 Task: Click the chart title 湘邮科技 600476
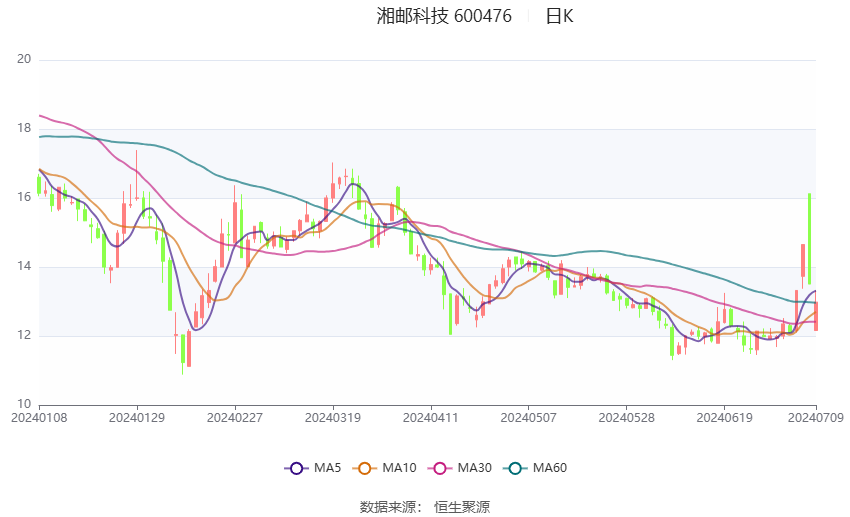tap(444, 16)
